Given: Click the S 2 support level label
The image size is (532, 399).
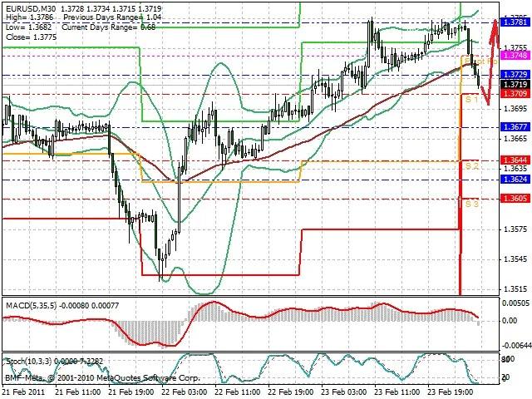Looking at the screenshot, I should click(471, 166).
